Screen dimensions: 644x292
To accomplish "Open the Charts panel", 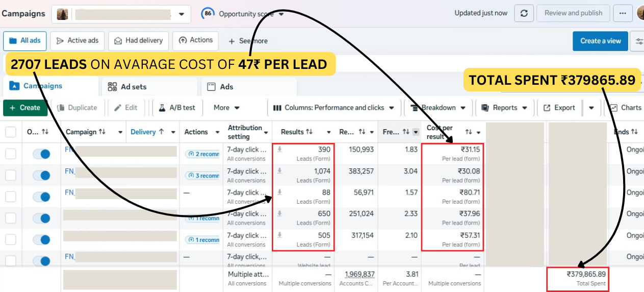I will coord(626,108).
